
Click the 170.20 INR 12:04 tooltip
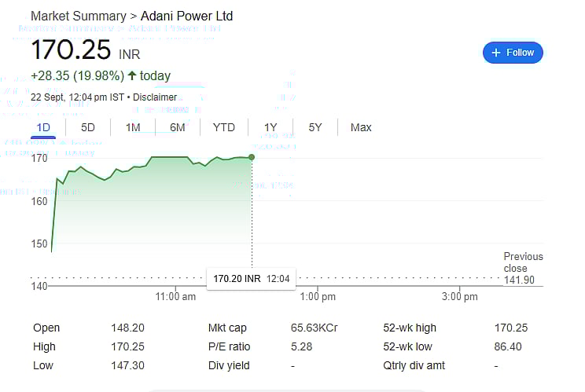click(251, 279)
